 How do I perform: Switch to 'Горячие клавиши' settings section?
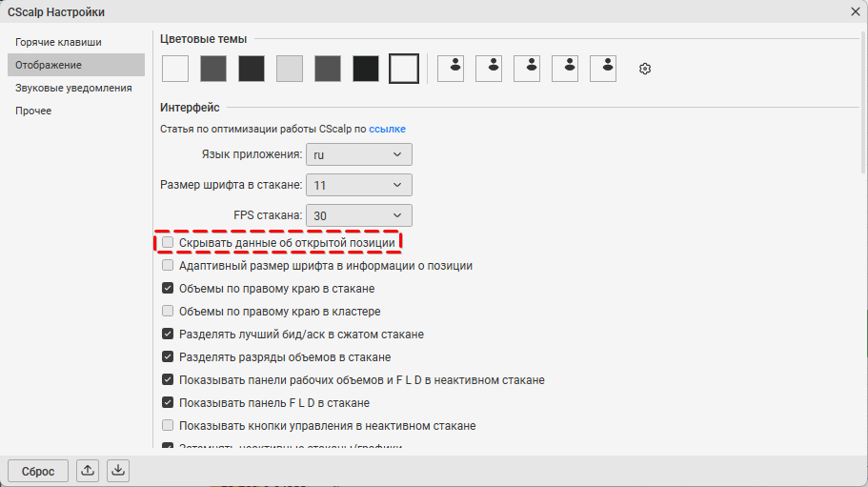point(58,42)
